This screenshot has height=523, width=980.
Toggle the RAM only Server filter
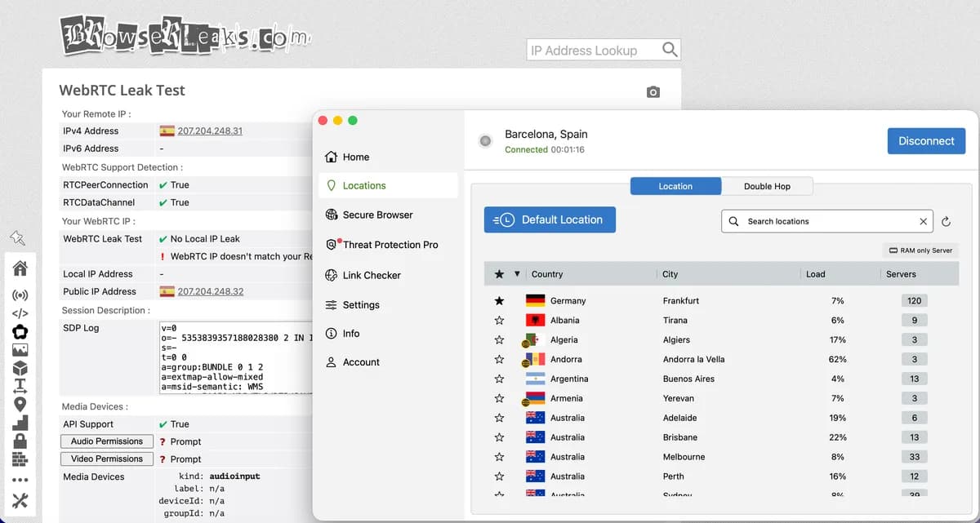pyautogui.click(x=921, y=250)
